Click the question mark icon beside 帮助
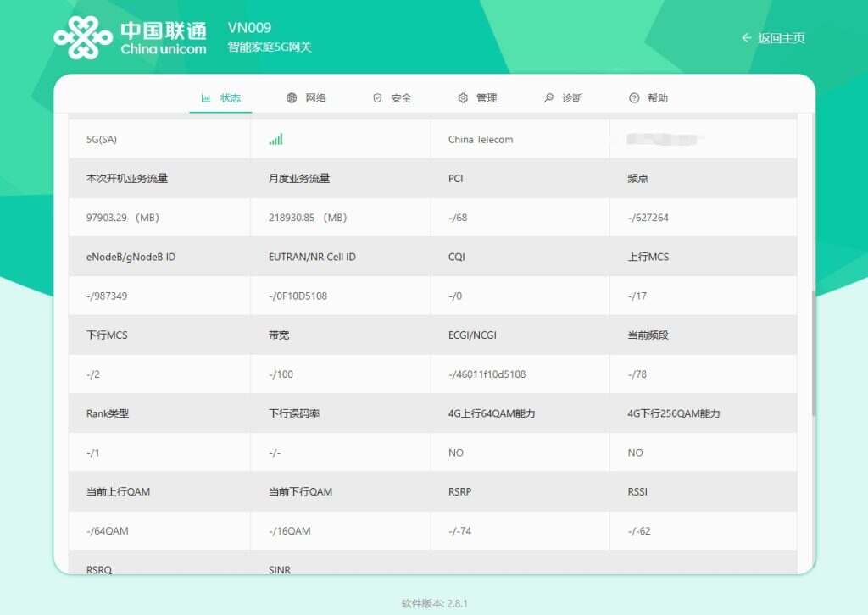Screen dimensions: 868x615 tap(634, 98)
